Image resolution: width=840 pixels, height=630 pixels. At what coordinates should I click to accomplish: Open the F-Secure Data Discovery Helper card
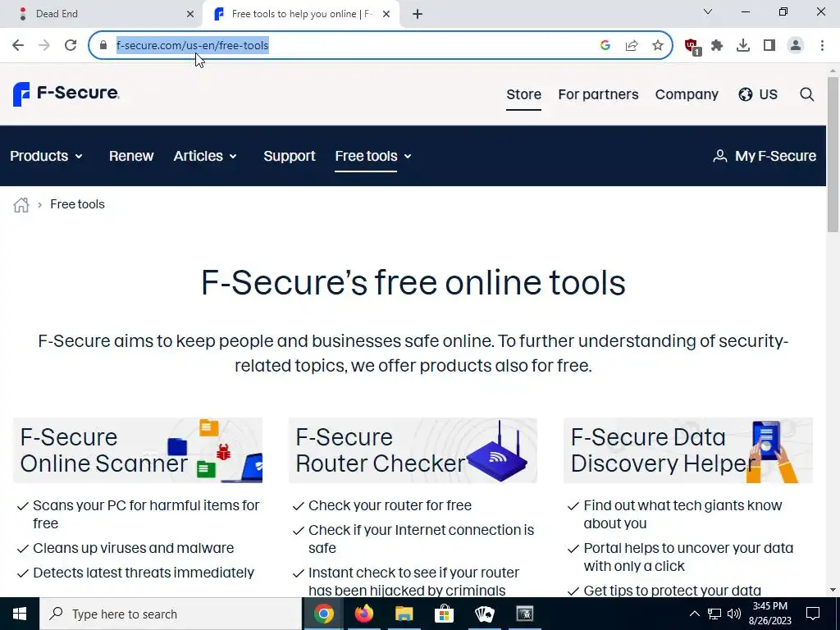pyautogui.click(x=688, y=450)
